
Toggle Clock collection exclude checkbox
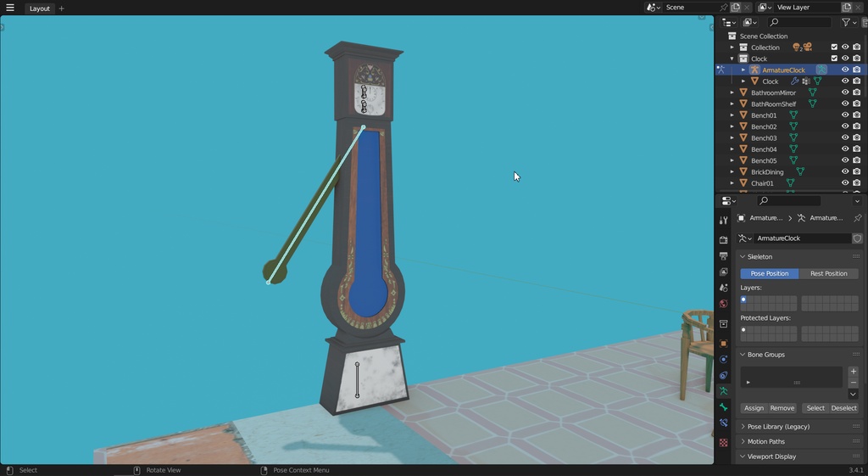pyautogui.click(x=834, y=59)
